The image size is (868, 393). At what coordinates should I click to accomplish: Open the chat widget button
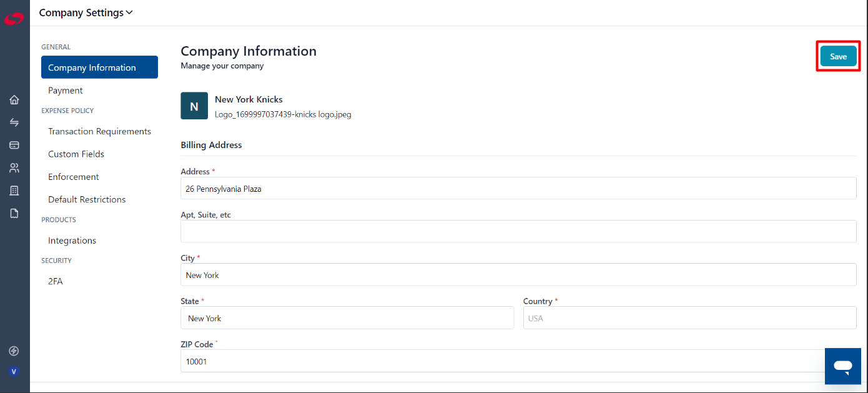click(x=843, y=366)
